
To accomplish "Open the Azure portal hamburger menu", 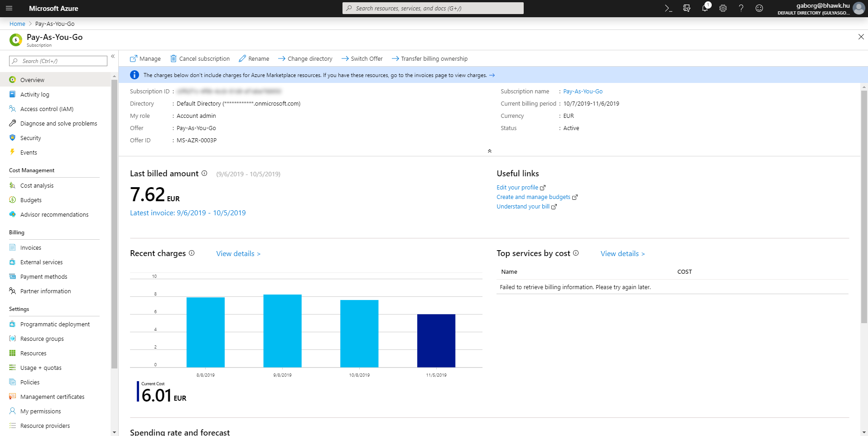I will coord(9,8).
